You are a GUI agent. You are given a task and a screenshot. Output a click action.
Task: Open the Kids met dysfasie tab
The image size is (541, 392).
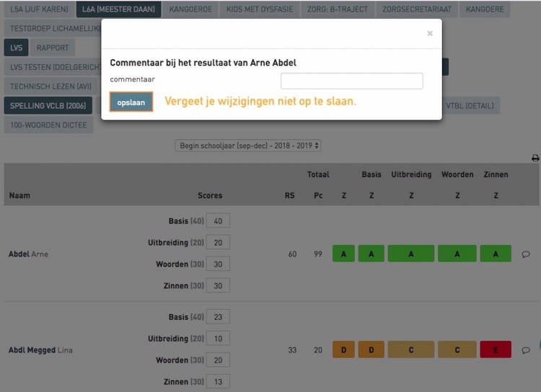pyautogui.click(x=263, y=10)
